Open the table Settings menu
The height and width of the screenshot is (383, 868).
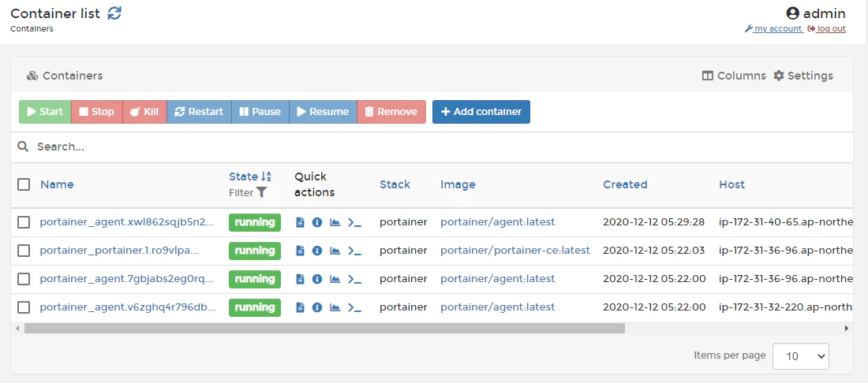803,76
